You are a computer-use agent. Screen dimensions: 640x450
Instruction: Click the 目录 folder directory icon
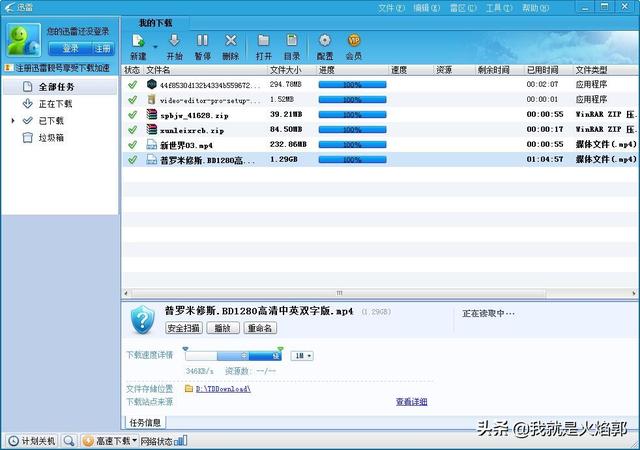pyautogui.click(x=292, y=41)
